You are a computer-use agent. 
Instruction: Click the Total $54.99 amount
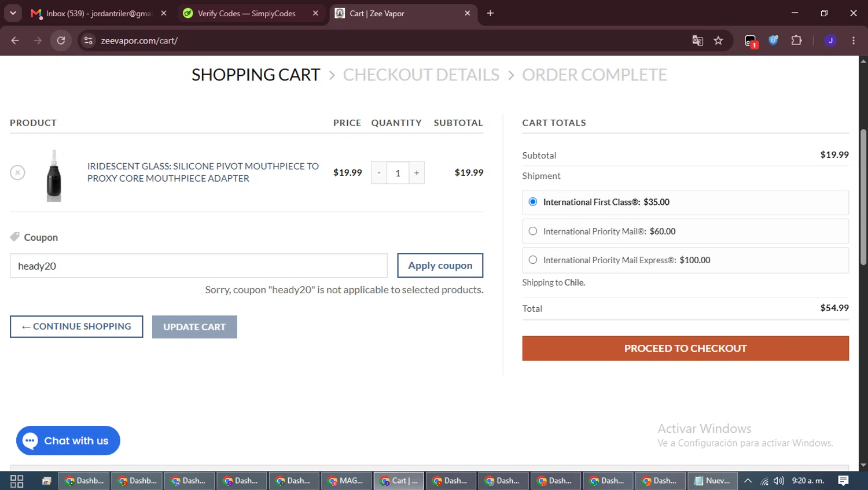(x=834, y=308)
